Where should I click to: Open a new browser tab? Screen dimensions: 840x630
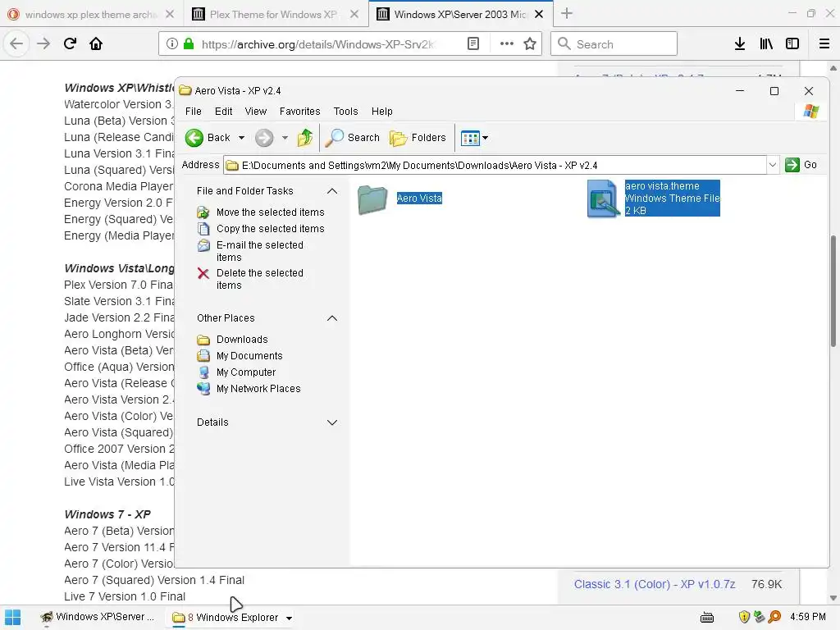pos(567,14)
